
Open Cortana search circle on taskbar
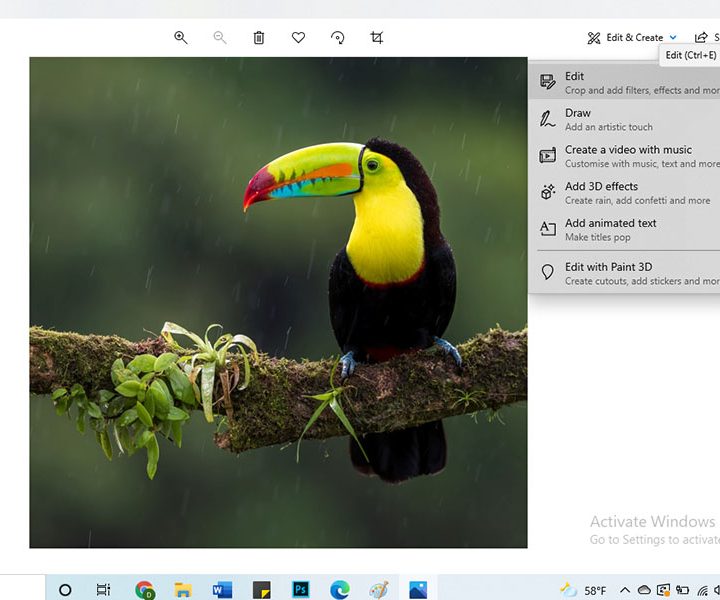65,589
